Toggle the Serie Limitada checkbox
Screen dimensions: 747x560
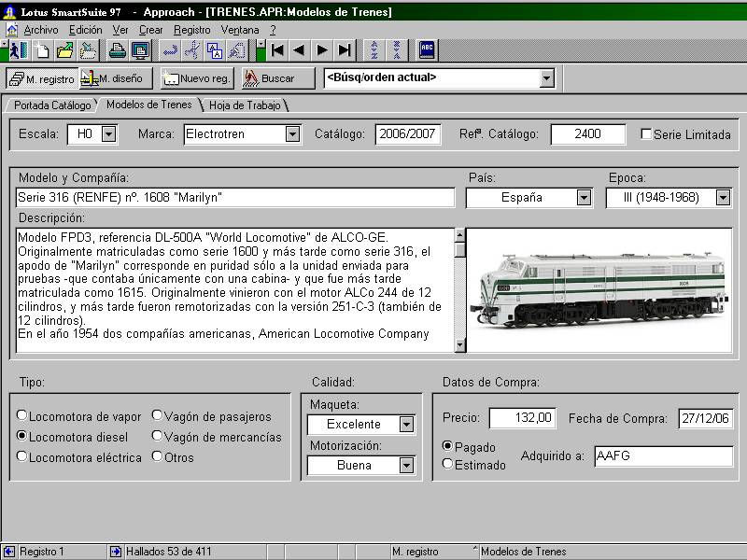(x=646, y=134)
